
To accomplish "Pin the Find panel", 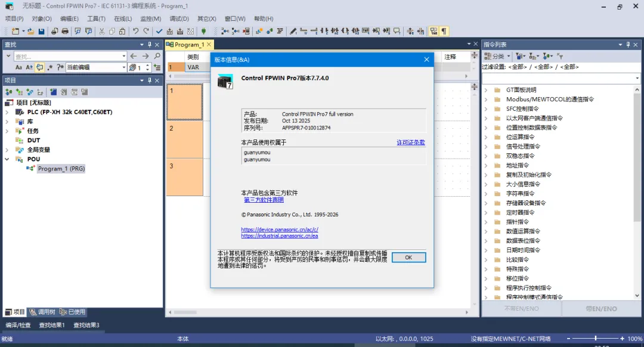I will pyautogui.click(x=150, y=44).
